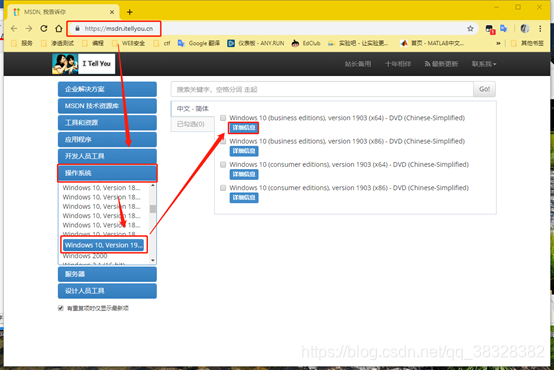554x370 pixels.
Task: Expand the 操作系统 category panel
Action: 107,173
